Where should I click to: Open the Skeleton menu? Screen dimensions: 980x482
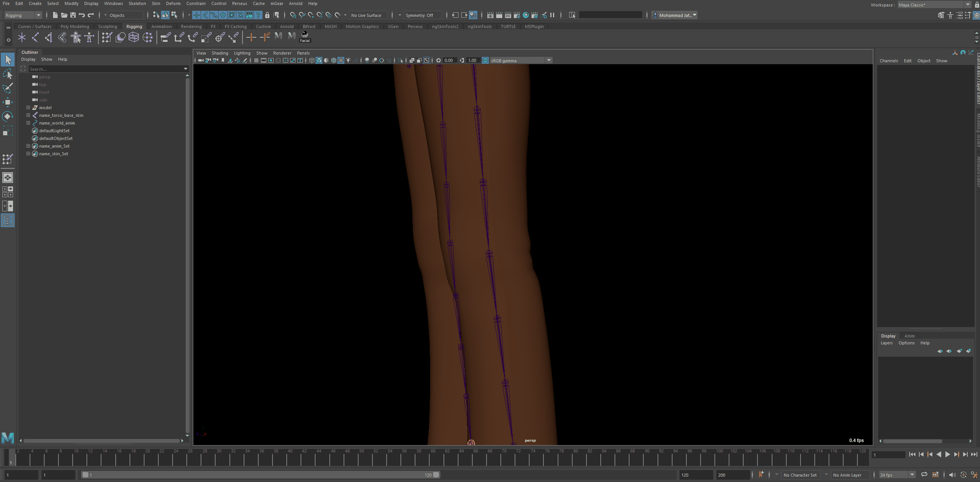click(x=137, y=3)
